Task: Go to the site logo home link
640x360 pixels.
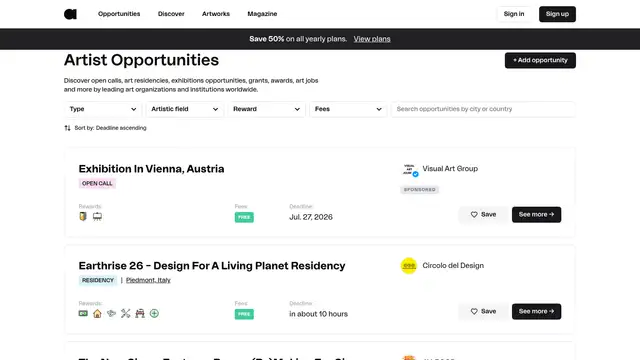Action: coord(70,14)
